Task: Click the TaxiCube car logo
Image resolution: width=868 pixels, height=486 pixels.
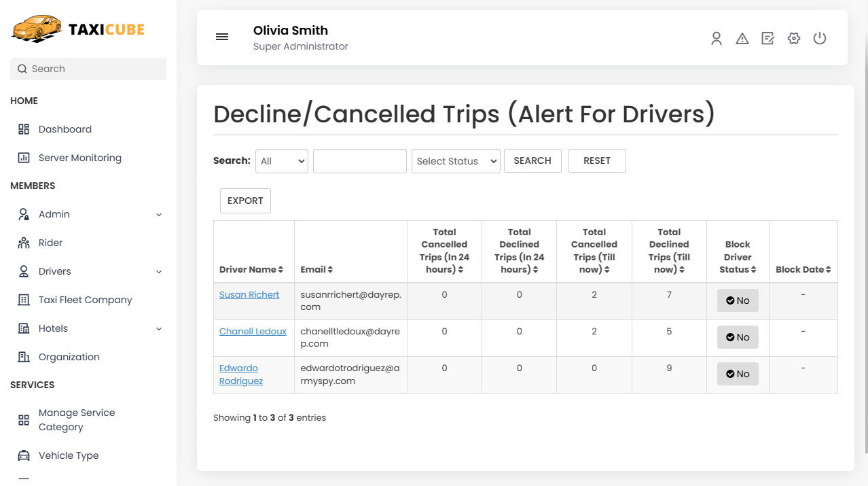Action: pyautogui.click(x=37, y=29)
